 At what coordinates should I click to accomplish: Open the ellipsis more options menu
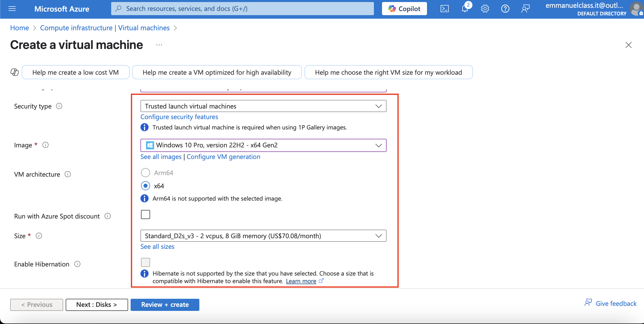159,45
